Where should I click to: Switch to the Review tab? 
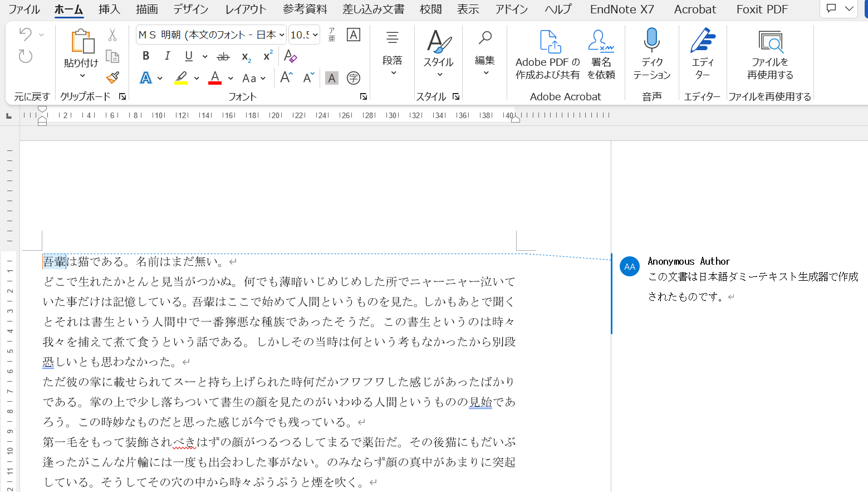click(x=430, y=9)
